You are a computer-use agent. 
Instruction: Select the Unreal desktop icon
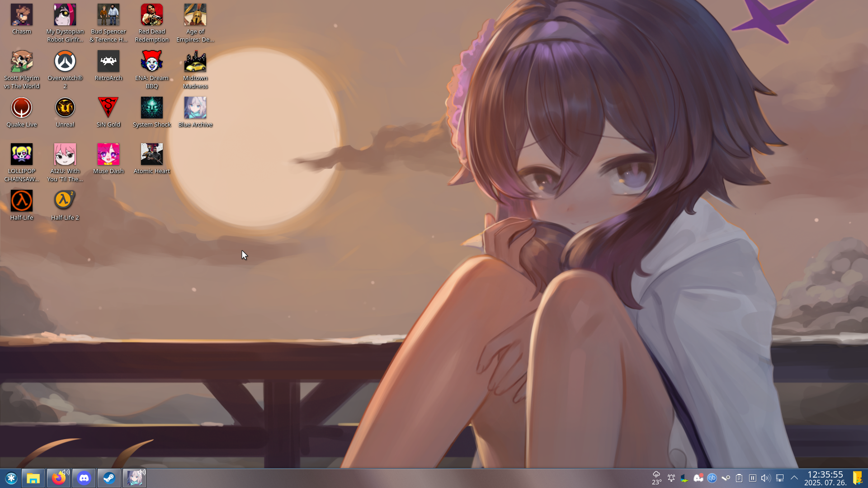click(65, 113)
